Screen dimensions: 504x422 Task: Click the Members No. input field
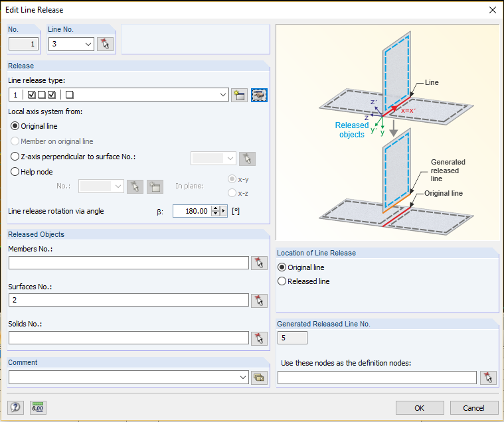(x=129, y=263)
